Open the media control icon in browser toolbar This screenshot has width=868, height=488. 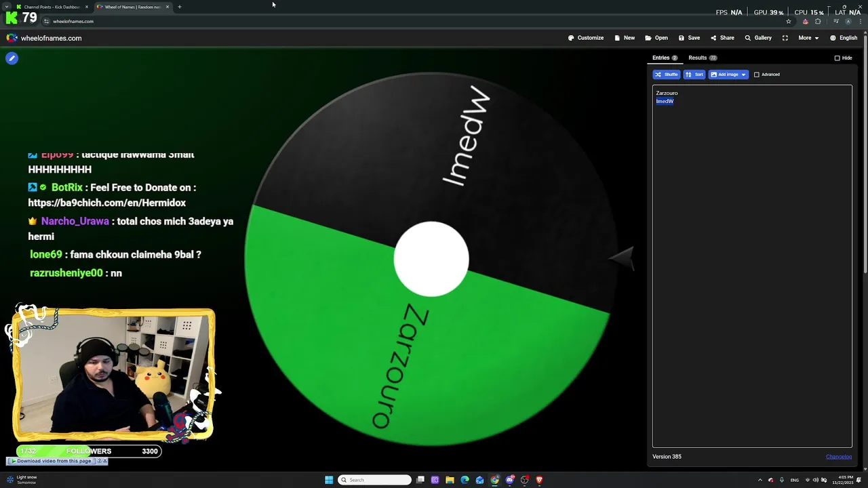tap(836, 21)
